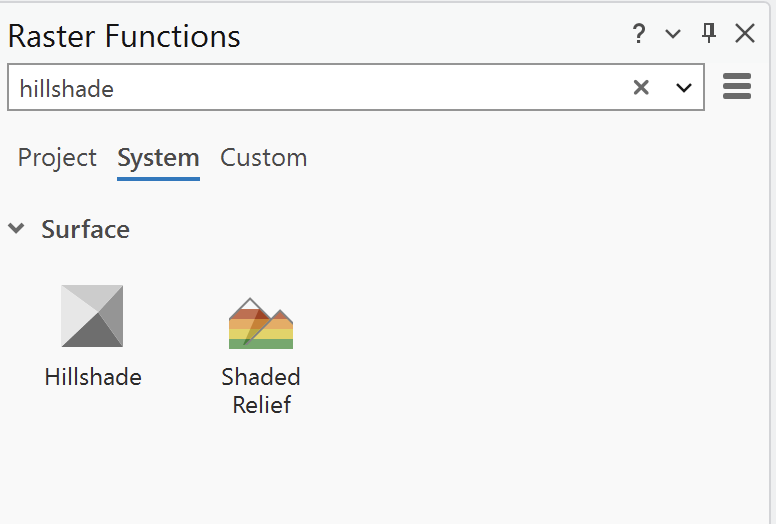Image resolution: width=776 pixels, height=524 pixels.
Task: Click blank area below the function results
Action: click(386, 470)
